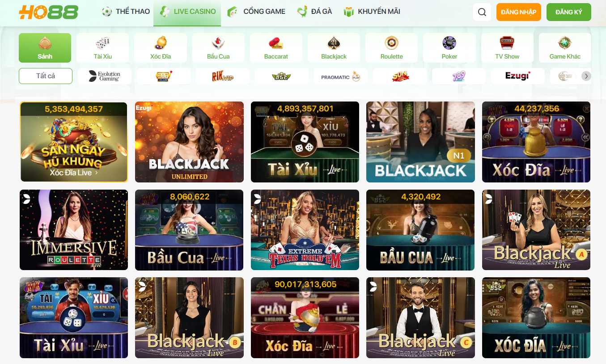Open the search magnifier icon
606x364 pixels.
(x=482, y=12)
